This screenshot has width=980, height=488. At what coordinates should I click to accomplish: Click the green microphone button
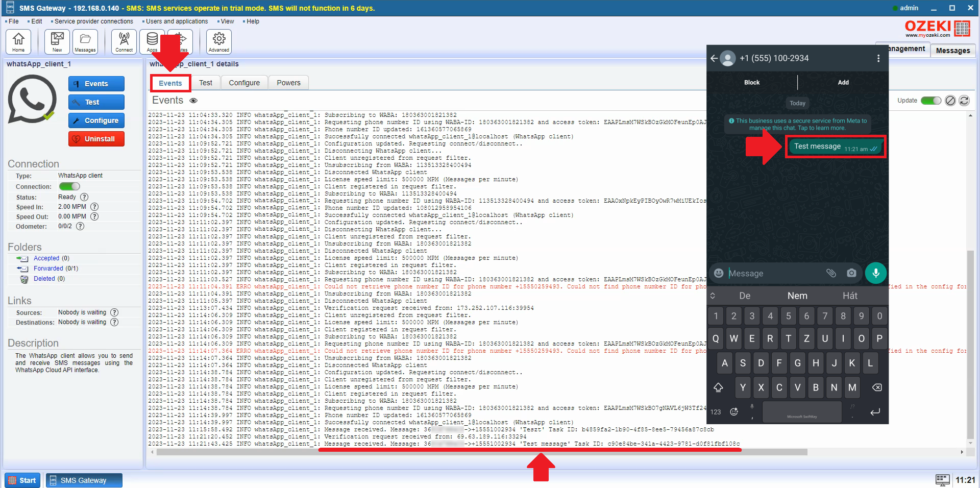pos(876,273)
